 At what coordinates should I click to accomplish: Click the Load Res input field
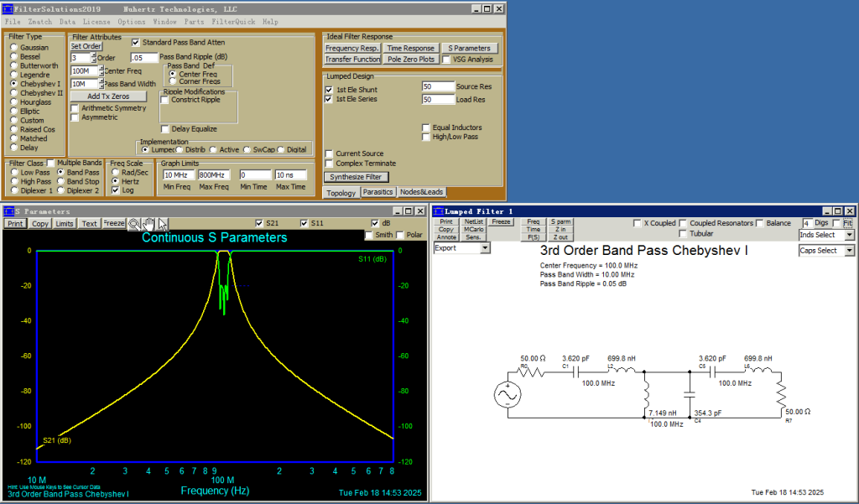(438, 100)
